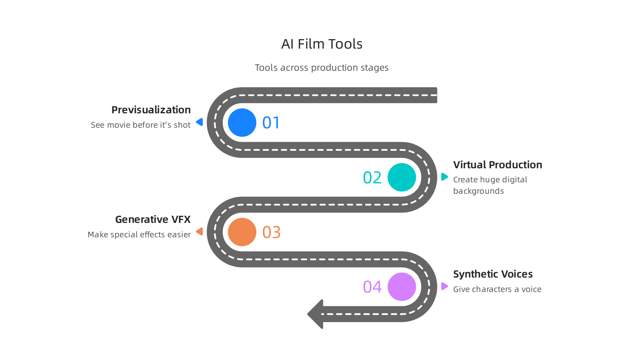Screen dimensions: 644x362
Task: Click the gray arrowhead ending the road
Action: coord(315,314)
